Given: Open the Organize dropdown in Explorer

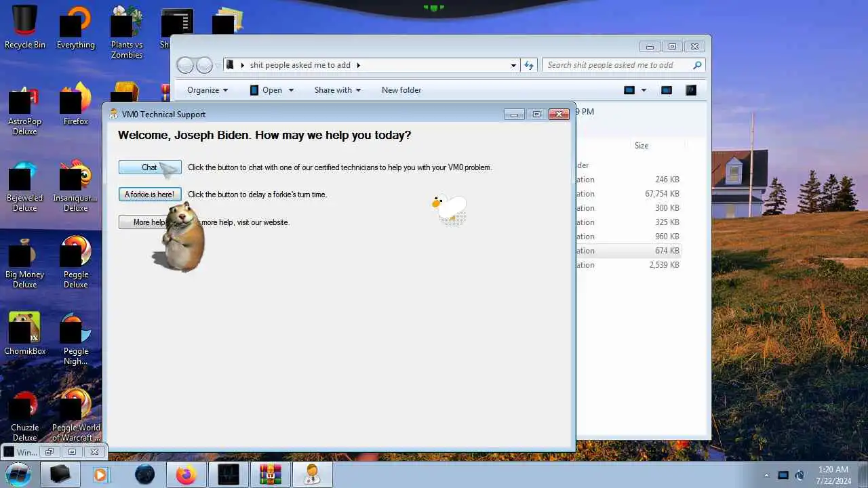Looking at the screenshot, I should pyautogui.click(x=208, y=90).
